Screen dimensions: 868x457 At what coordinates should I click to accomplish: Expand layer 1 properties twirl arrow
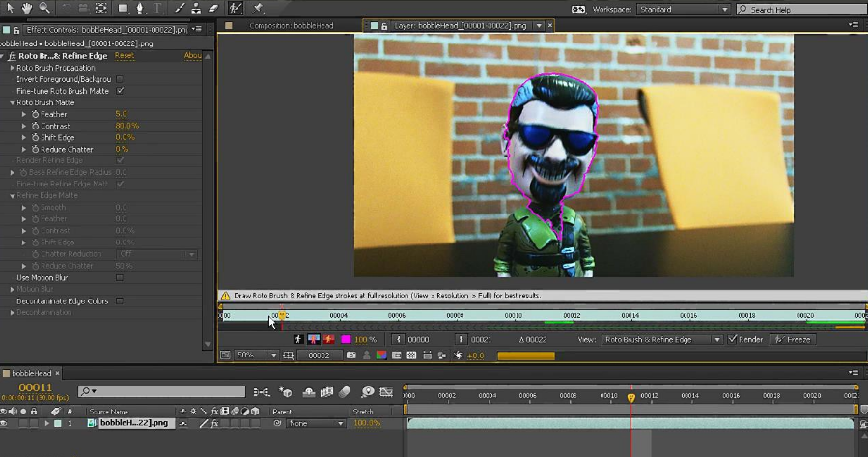(47, 423)
